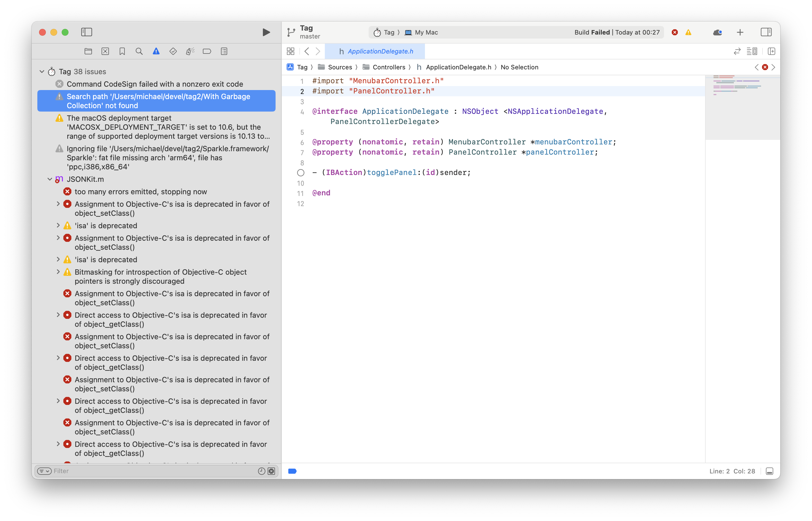Open the Debug navigator spray-can icon
812x521 pixels.
click(x=190, y=51)
